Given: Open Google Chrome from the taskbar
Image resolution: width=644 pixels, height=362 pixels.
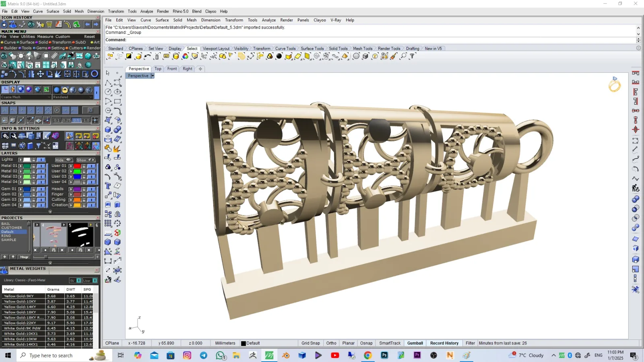Looking at the screenshot, I should click(367, 355).
